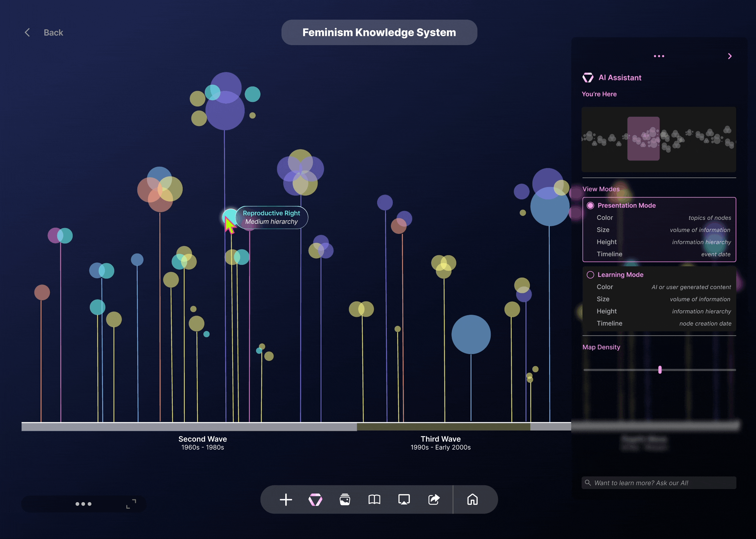Open the glossary book icon
The width and height of the screenshot is (756, 539).
tap(374, 499)
